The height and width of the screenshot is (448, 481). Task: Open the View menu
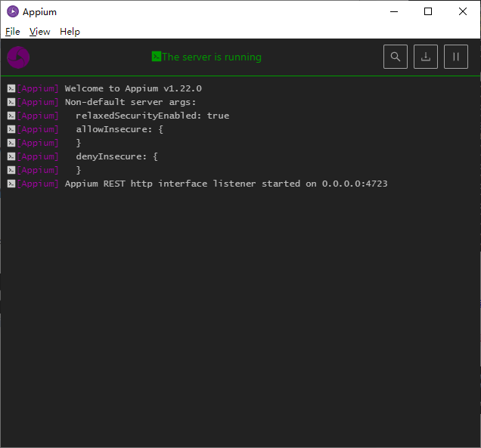[x=39, y=32]
